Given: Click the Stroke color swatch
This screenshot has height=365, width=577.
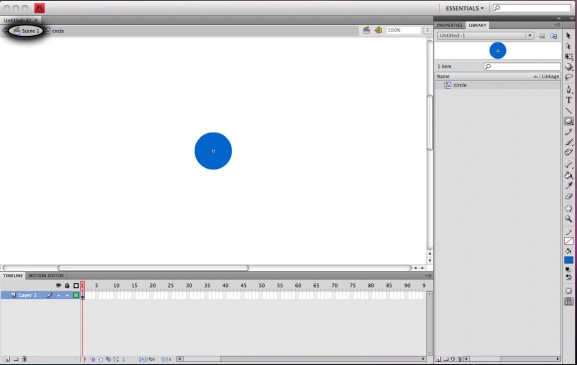Looking at the screenshot, I should pyautogui.click(x=569, y=241).
